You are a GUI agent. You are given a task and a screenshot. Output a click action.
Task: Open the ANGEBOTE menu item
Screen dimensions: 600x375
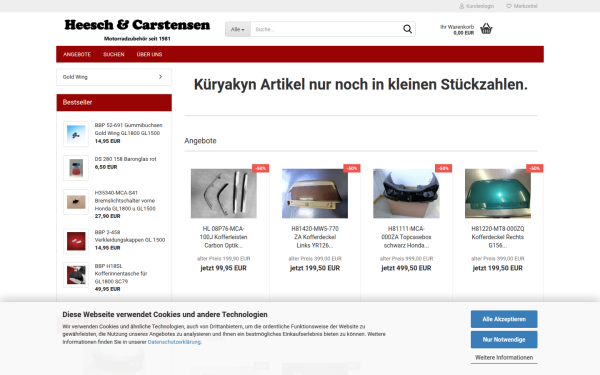click(77, 54)
